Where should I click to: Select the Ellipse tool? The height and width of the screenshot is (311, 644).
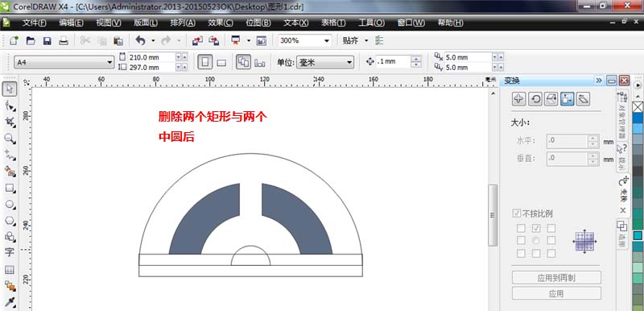coord(10,204)
